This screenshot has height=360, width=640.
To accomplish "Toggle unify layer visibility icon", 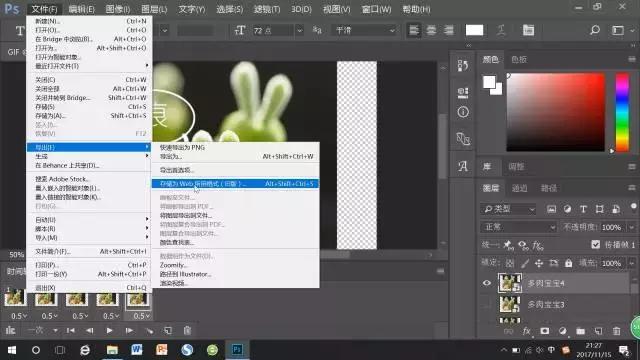I will (x=523, y=245).
